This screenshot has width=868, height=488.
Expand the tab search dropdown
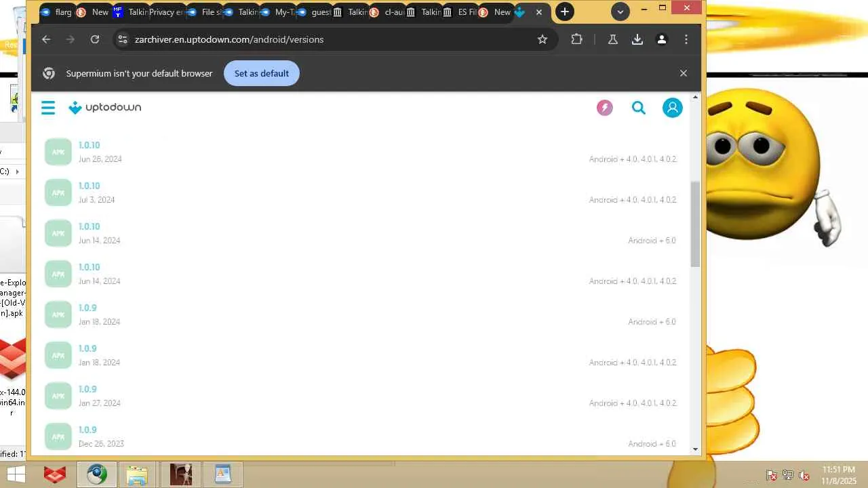click(620, 12)
